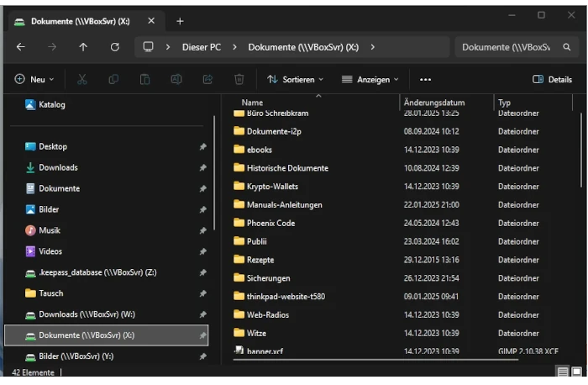The width and height of the screenshot is (588, 385).
Task: Select the Witze folder
Action: tap(249, 333)
